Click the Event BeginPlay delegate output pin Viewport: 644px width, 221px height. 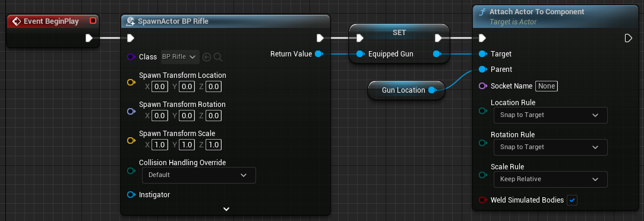point(93,21)
